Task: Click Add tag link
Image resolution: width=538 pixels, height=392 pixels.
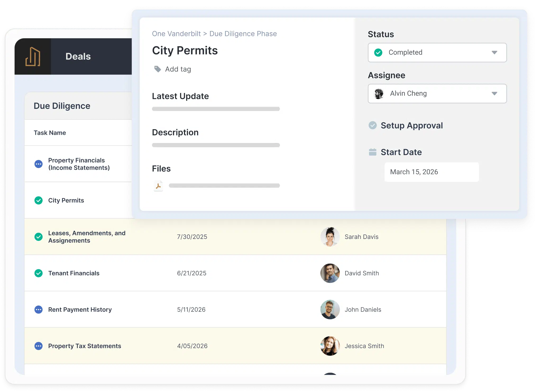Action: coord(178,69)
